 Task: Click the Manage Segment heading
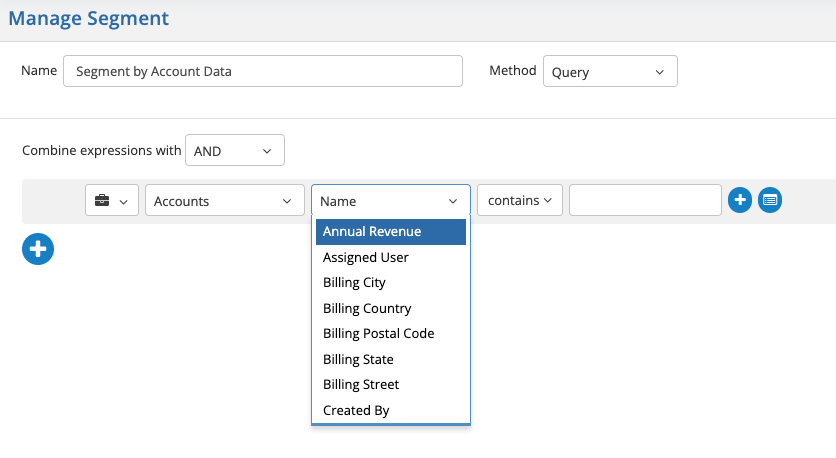pos(89,19)
